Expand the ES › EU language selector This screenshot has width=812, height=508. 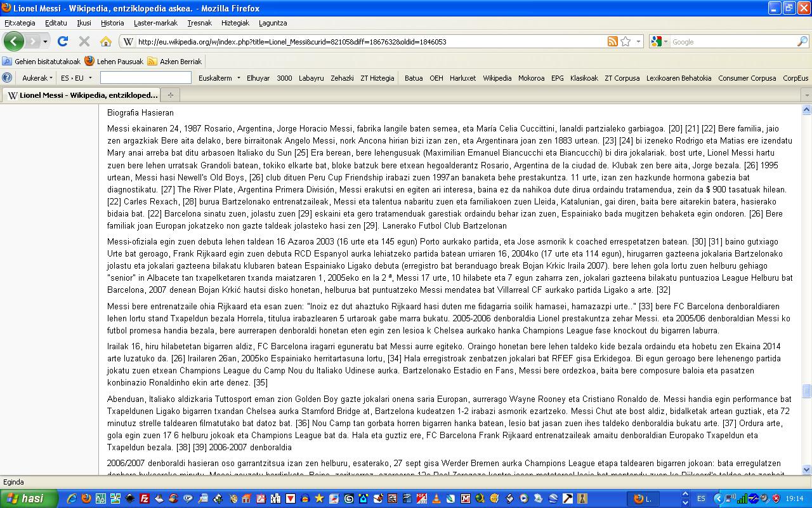pyautogui.click(x=76, y=78)
